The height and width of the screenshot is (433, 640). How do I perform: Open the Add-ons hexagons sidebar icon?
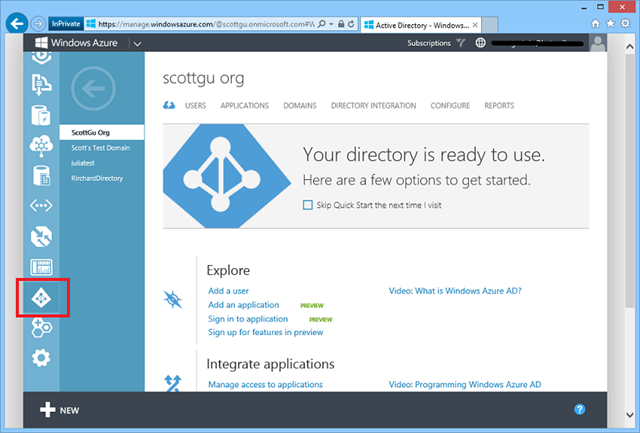pos(41,328)
